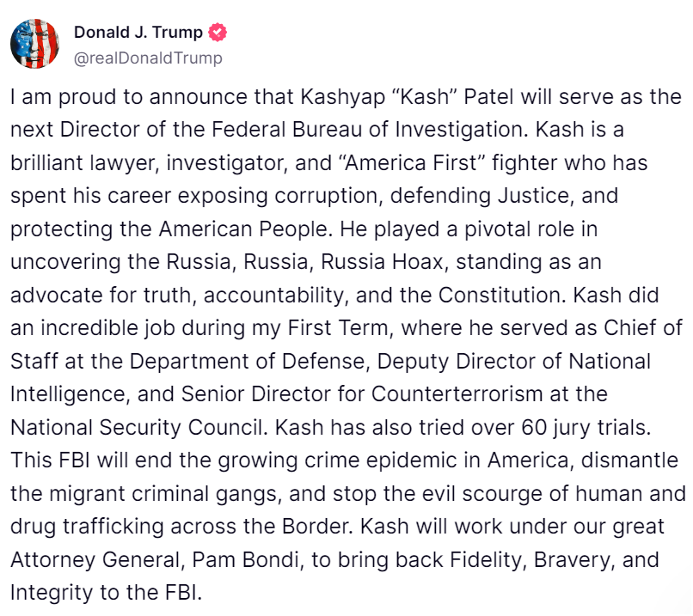The height and width of the screenshot is (616, 693).
Task: Click the phrase "Russia, Russia, Russia Hoax"
Action: pos(277,261)
